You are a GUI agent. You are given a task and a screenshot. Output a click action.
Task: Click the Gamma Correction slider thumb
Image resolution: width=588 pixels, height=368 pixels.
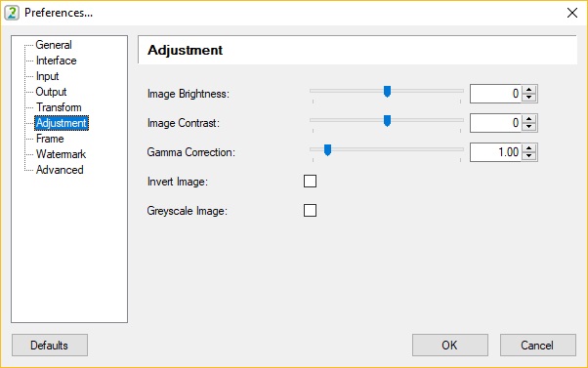tap(327, 150)
